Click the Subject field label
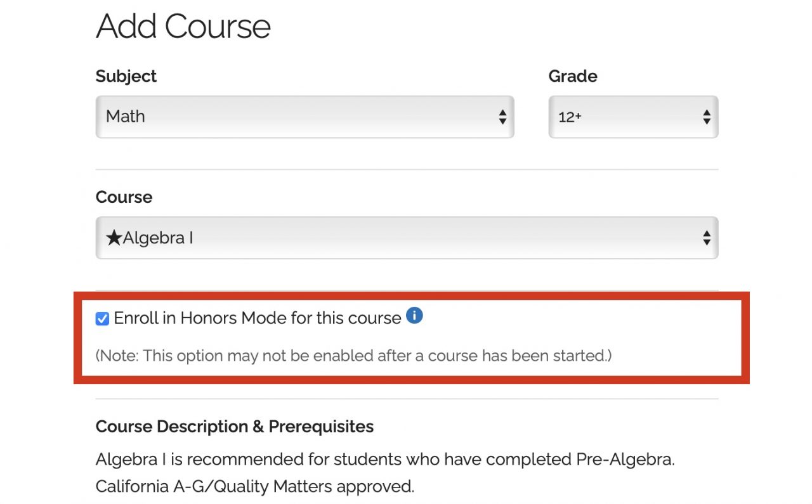 pyautogui.click(x=126, y=76)
